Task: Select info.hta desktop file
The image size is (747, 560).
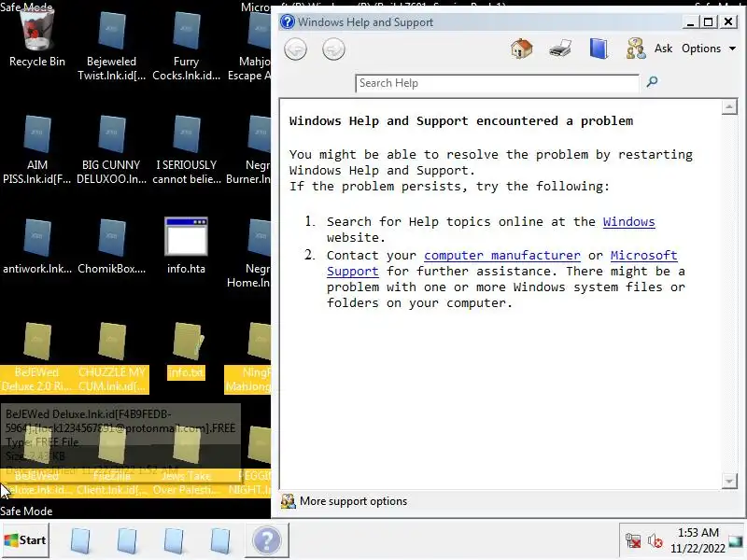Action: coord(186,245)
